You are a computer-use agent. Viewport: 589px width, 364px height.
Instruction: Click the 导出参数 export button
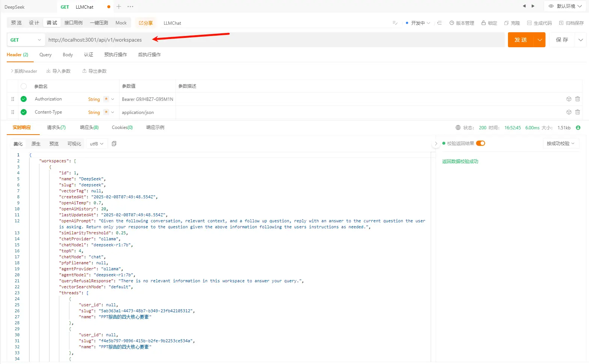pos(95,71)
